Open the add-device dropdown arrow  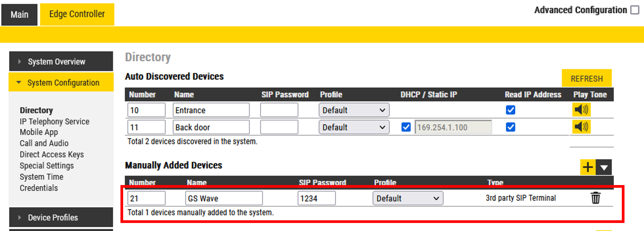coord(604,167)
